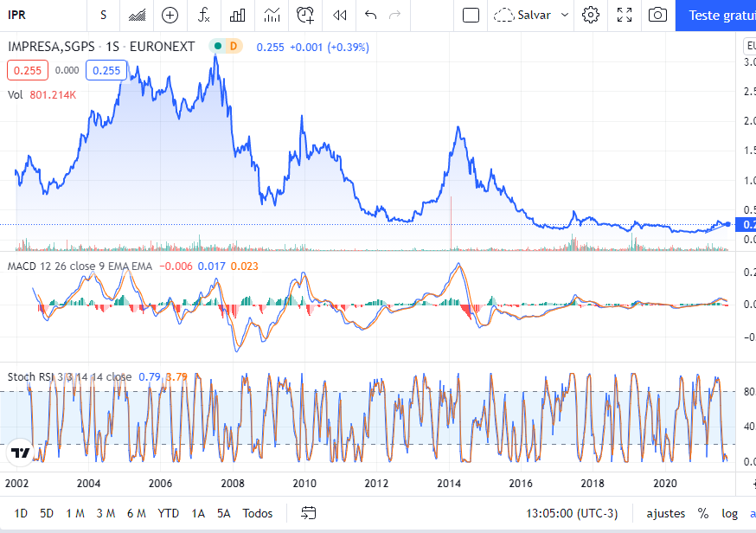Click the 2020 label on time axis

pyautogui.click(x=665, y=484)
